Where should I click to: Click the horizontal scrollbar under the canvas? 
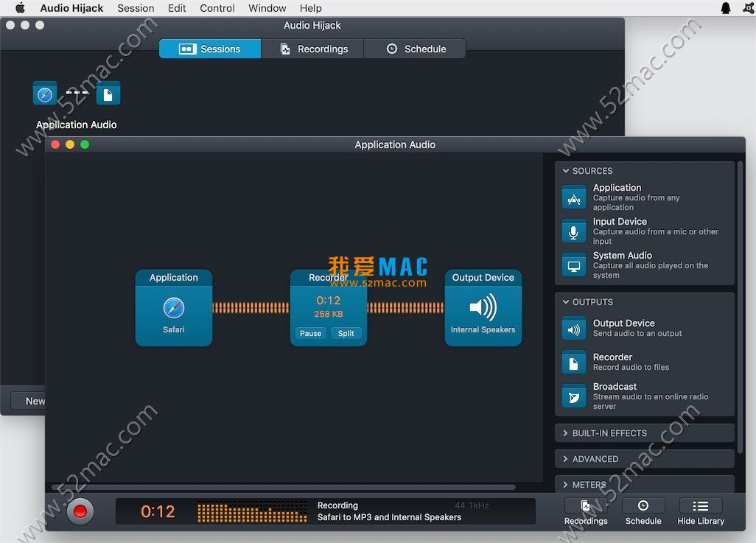[283, 488]
